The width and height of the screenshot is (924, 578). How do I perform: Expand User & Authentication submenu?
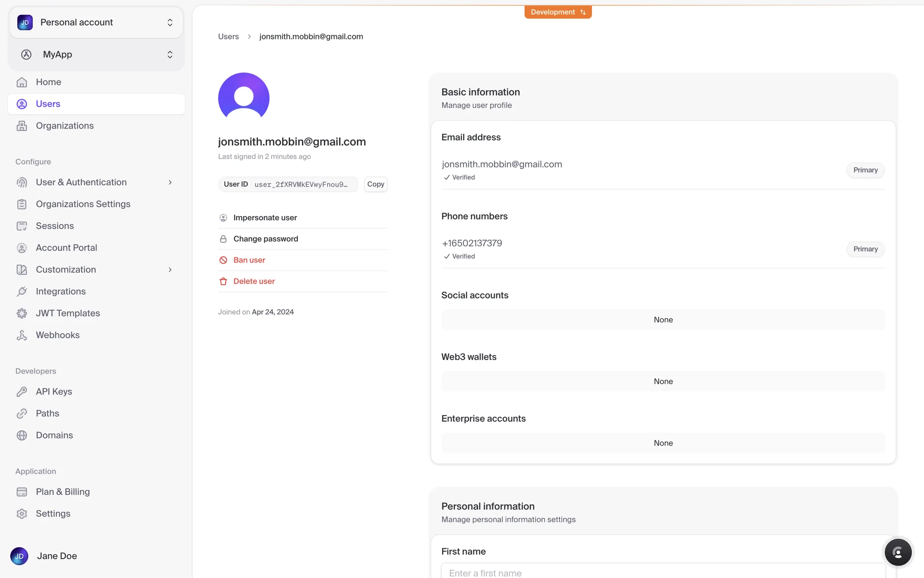point(170,183)
